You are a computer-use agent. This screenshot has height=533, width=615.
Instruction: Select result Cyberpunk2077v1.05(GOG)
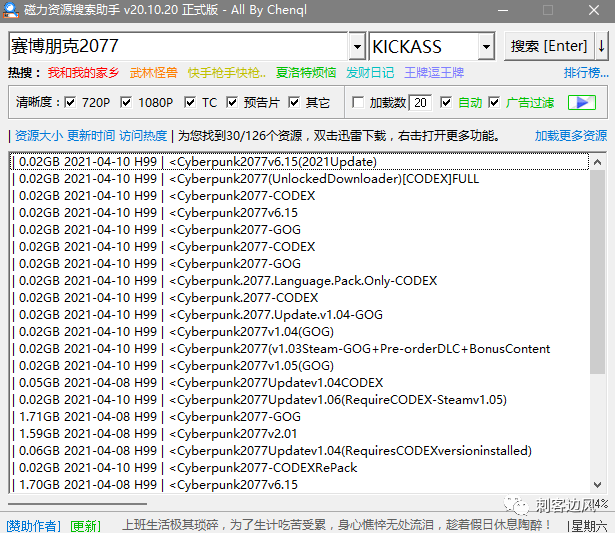(299, 366)
